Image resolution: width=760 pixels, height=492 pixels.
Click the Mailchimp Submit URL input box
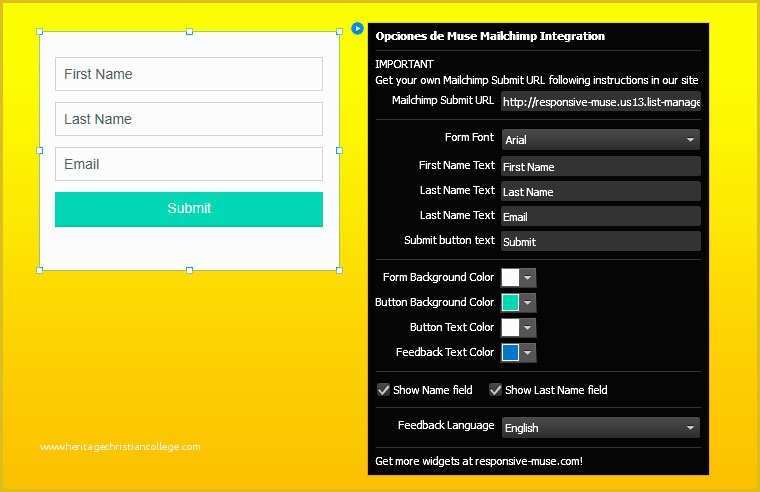601,102
